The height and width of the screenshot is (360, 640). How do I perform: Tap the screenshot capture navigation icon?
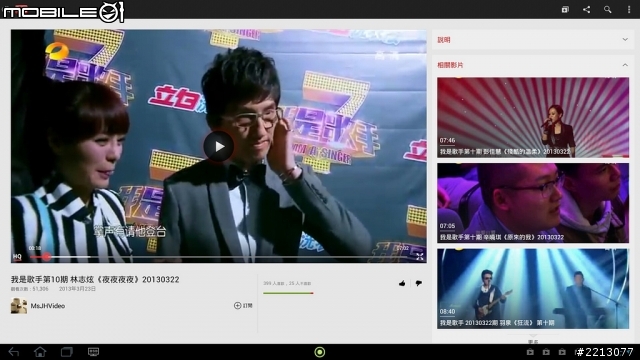point(93,352)
